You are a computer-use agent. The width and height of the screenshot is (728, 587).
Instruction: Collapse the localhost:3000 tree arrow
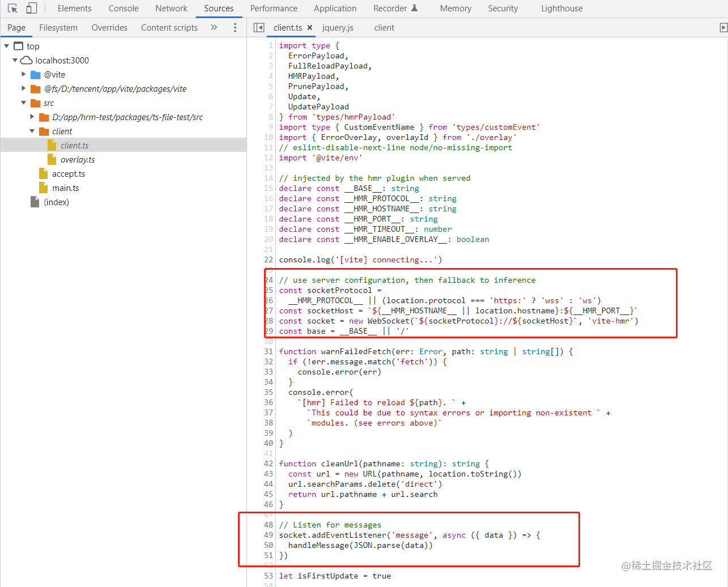(15, 60)
